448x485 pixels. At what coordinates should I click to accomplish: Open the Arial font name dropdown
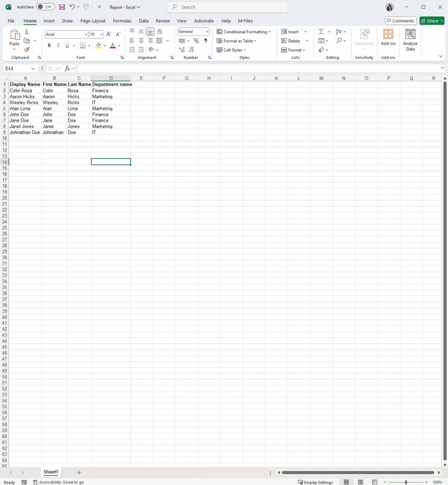click(x=85, y=35)
